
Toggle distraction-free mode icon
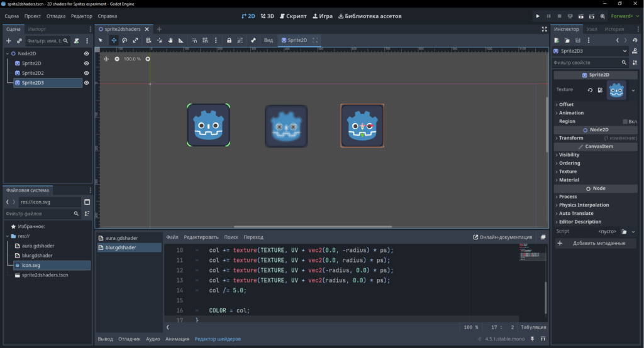coord(544,29)
